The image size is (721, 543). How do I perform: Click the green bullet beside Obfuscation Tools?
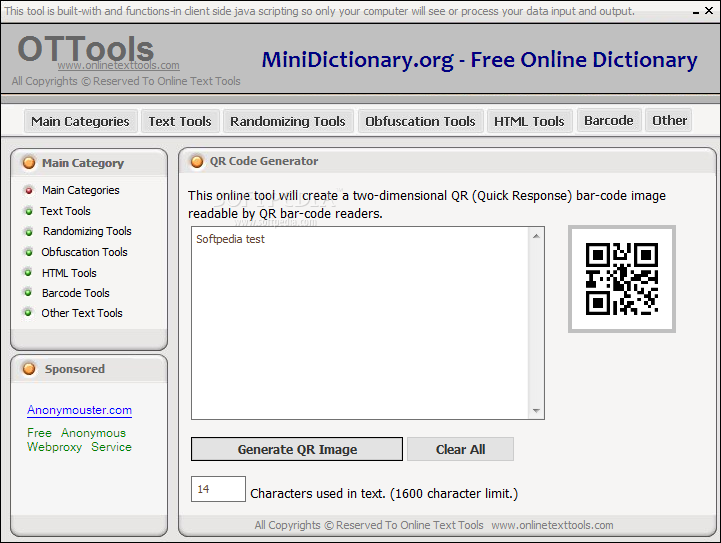tap(29, 252)
